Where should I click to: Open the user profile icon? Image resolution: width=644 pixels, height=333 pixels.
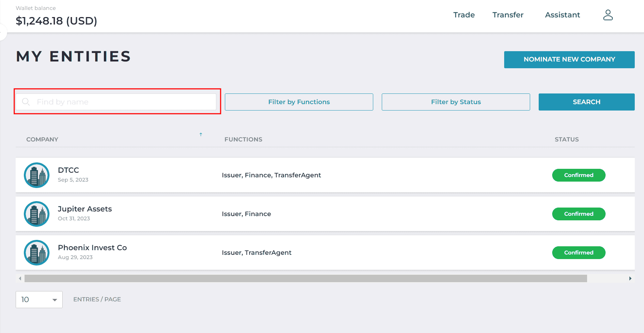(608, 15)
